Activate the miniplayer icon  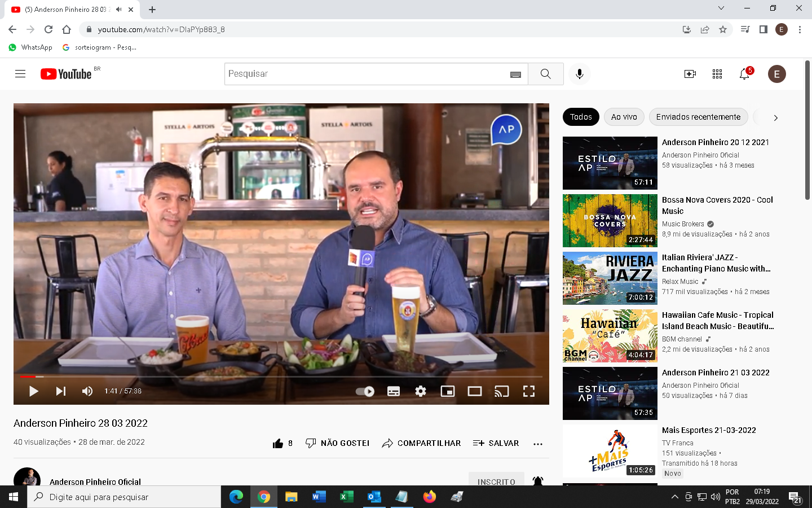click(448, 391)
